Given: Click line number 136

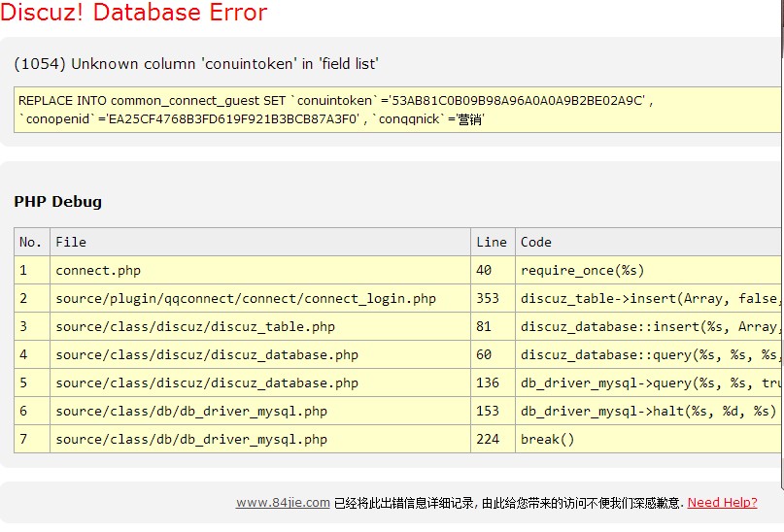Looking at the screenshot, I should pos(493,383).
